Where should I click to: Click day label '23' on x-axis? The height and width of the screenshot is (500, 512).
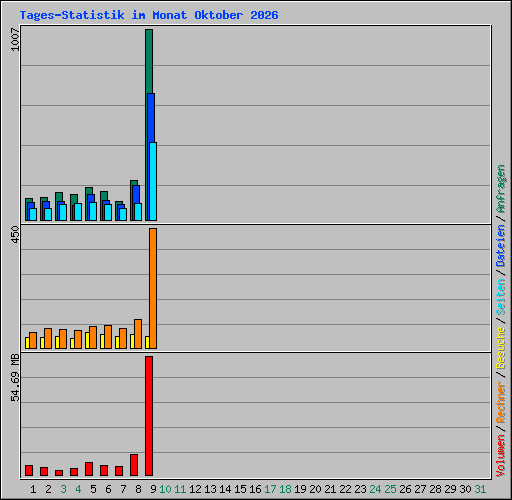pyautogui.click(x=360, y=489)
